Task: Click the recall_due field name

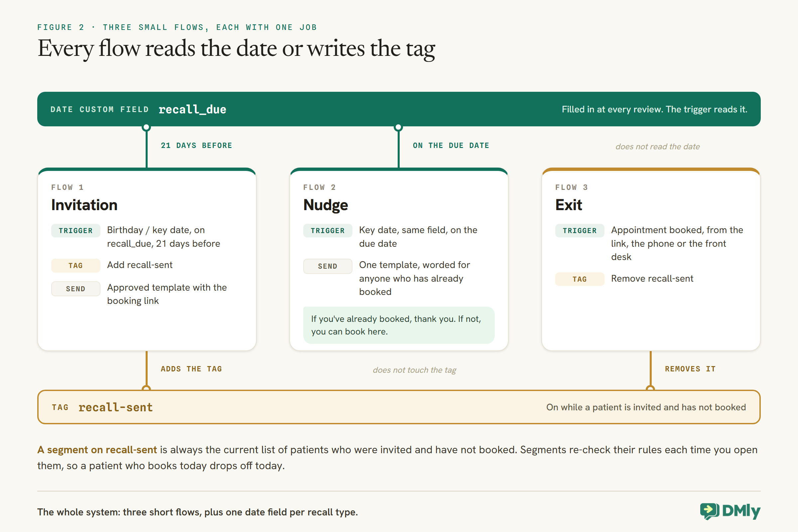Action: pos(193,109)
